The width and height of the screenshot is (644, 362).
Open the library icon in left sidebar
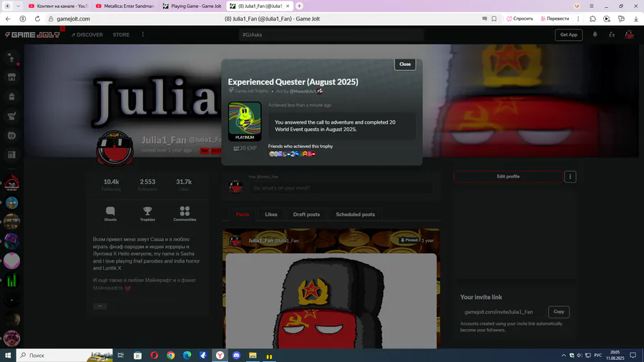click(x=11, y=155)
